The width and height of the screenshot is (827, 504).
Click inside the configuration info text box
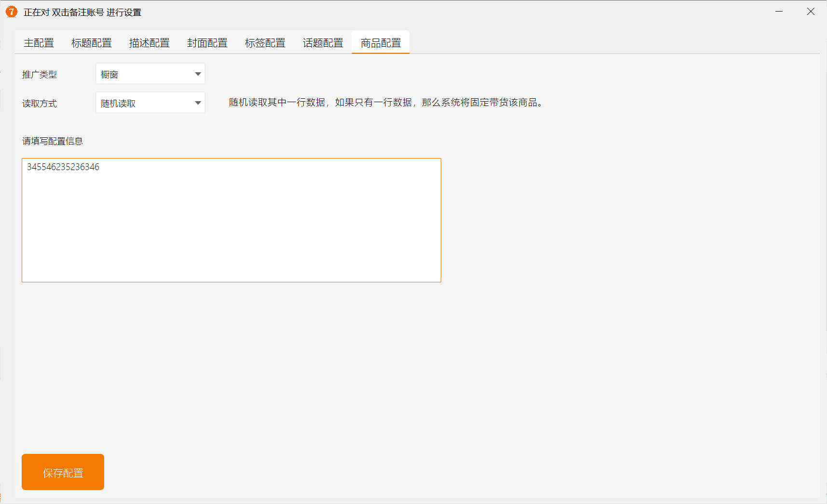pos(231,220)
